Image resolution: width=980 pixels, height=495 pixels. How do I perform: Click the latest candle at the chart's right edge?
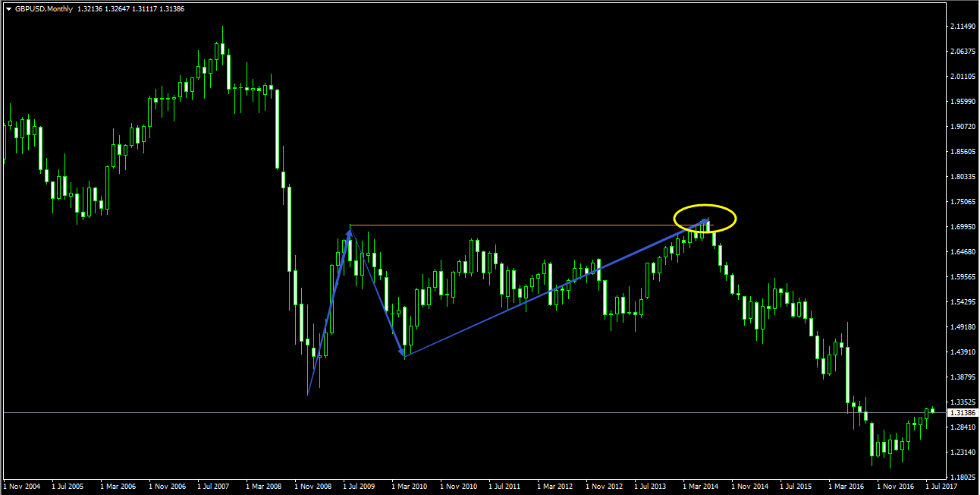pyautogui.click(x=932, y=411)
